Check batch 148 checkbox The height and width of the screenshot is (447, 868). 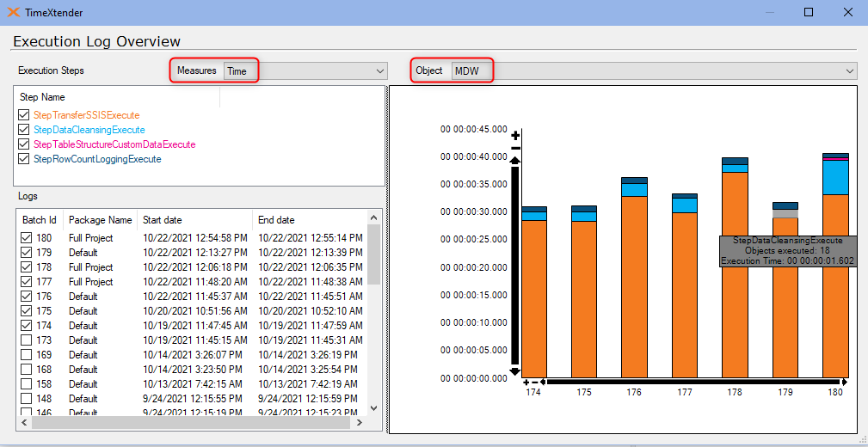coord(26,398)
